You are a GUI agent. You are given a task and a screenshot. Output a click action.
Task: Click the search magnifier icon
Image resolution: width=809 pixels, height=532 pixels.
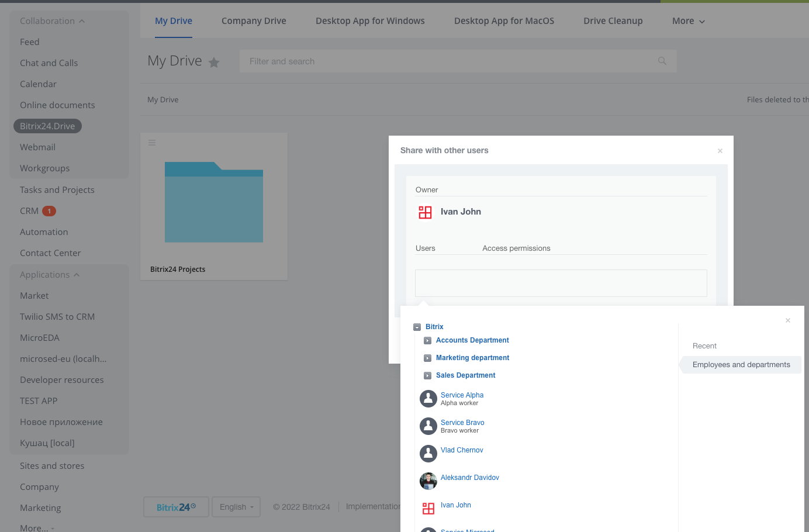pos(662,61)
